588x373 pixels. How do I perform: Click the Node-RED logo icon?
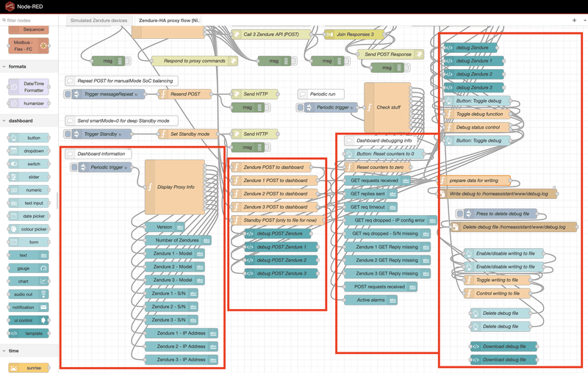10,7
